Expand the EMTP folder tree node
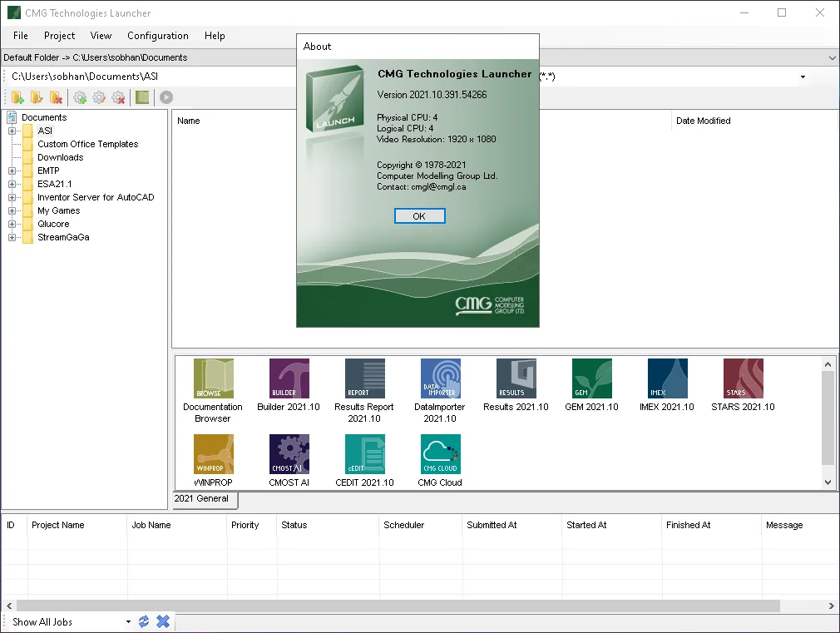840x633 pixels. tap(12, 171)
